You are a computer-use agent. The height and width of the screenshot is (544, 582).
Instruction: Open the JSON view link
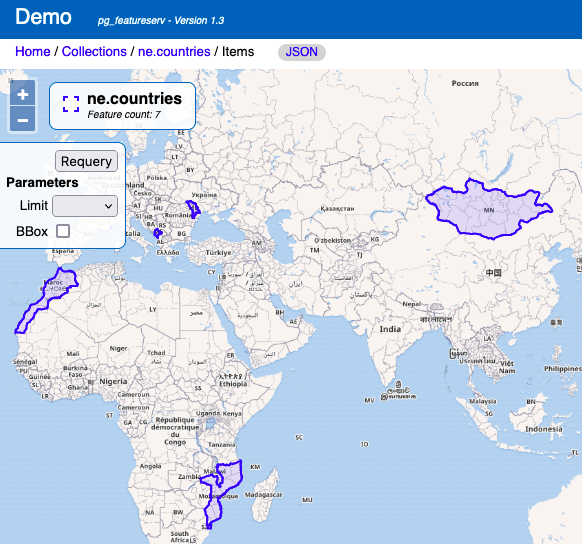pos(302,52)
